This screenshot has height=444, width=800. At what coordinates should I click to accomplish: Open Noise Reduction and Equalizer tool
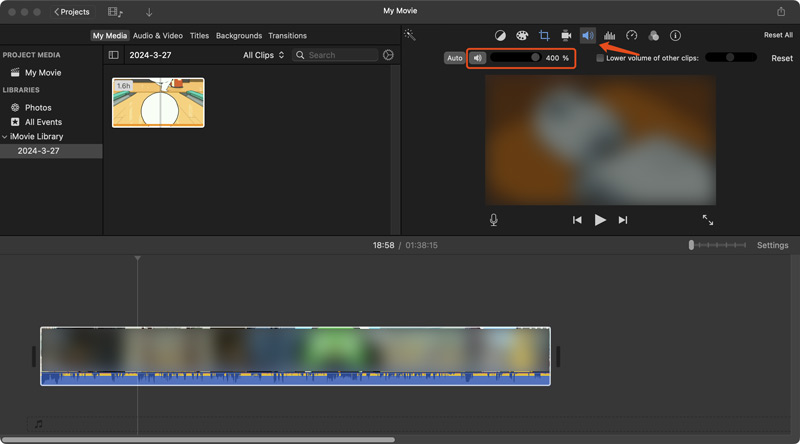(x=609, y=36)
